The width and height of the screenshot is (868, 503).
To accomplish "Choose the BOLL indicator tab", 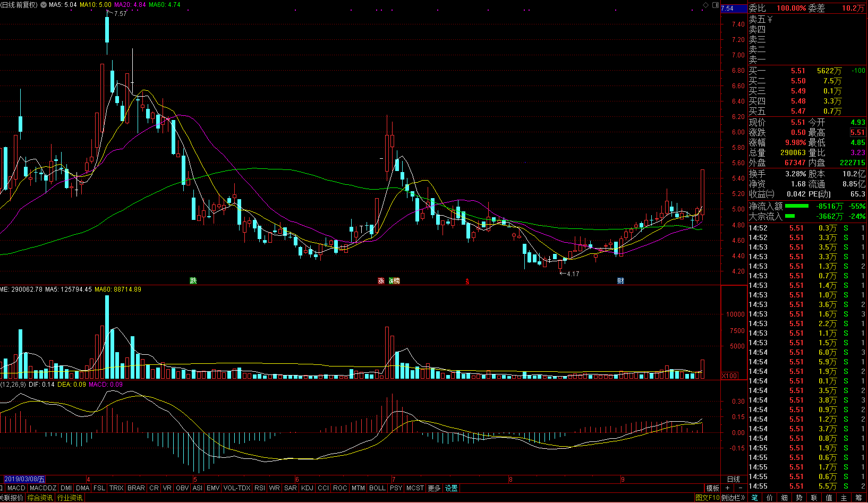I will 378,488.
